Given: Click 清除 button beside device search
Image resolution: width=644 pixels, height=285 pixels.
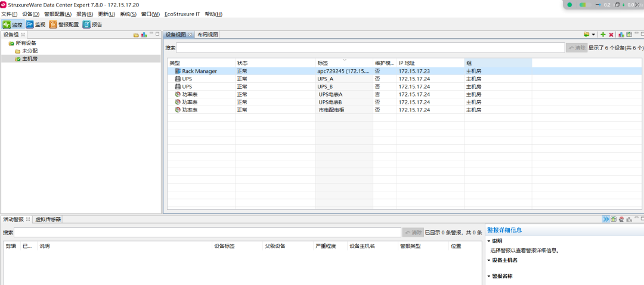Looking at the screenshot, I should [x=577, y=48].
